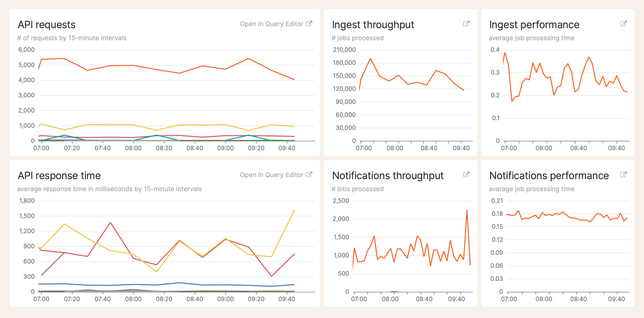Open API requests in Query Editor
This screenshot has height=318, width=644.
pyautogui.click(x=271, y=24)
